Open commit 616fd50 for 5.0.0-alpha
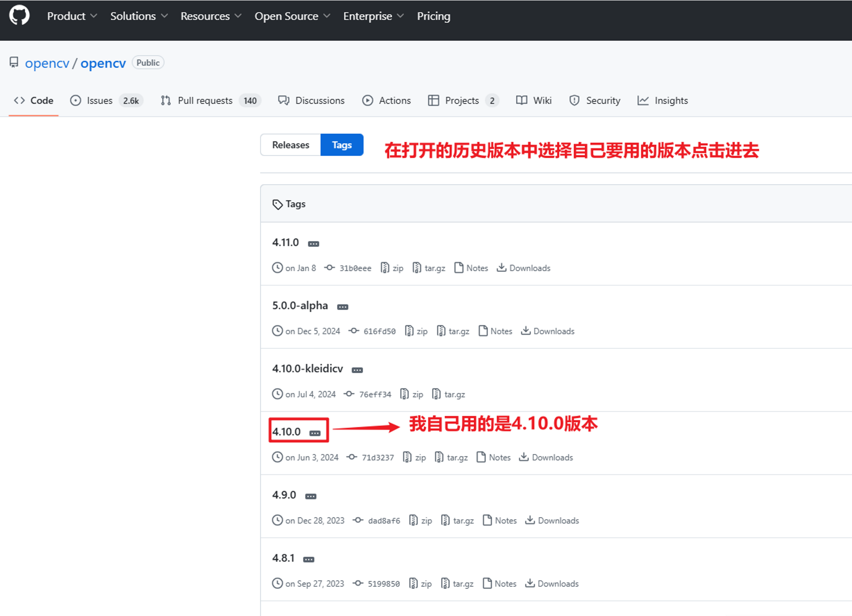 click(372, 331)
